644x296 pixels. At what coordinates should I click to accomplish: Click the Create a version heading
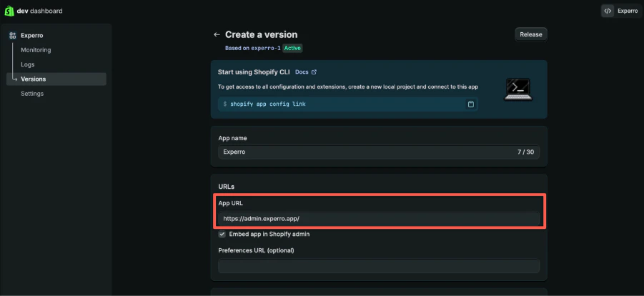click(261, 34)
